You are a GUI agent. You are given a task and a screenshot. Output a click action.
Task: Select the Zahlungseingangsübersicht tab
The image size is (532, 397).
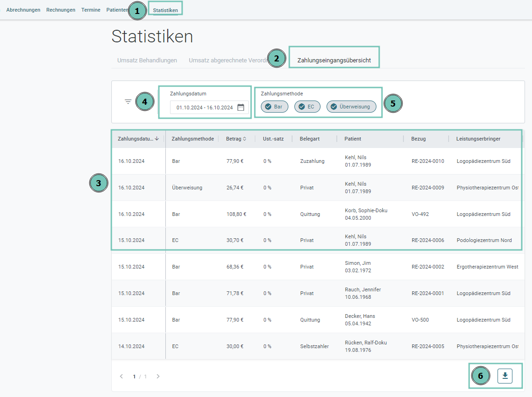pos(334,61)
